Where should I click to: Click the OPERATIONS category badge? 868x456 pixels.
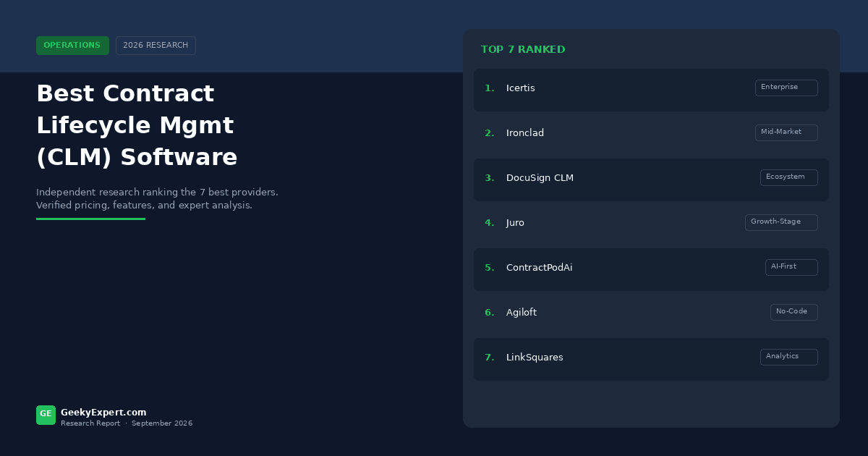coord(72,46)
